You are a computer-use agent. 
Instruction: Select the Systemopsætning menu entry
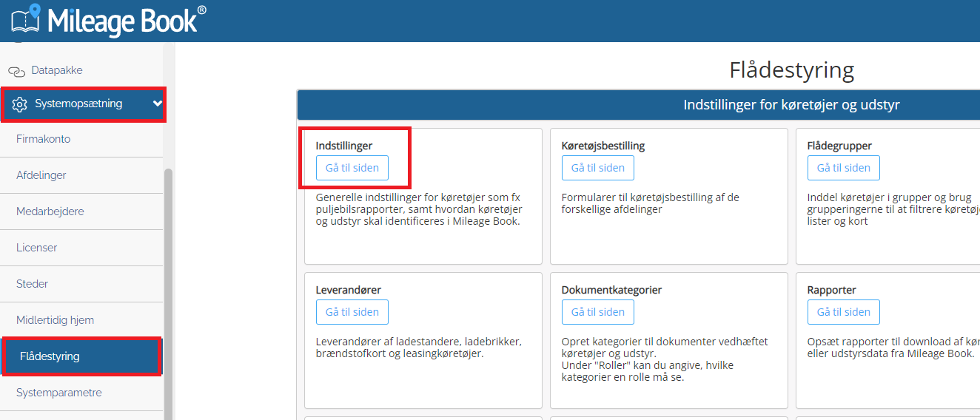83,104
